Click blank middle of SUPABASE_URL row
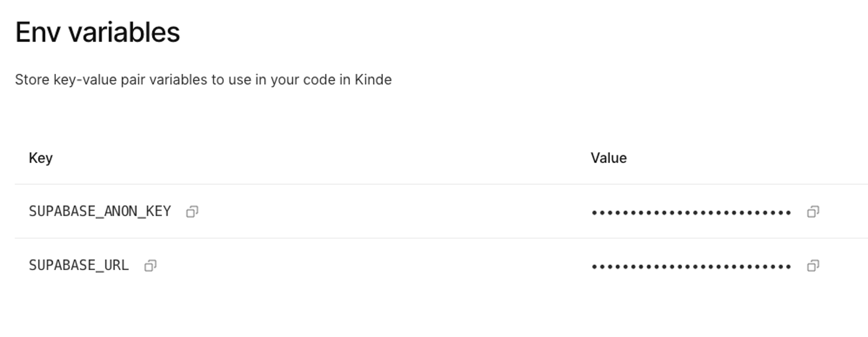The width and height of the screenshot is (868, 337). coord(375,265)
